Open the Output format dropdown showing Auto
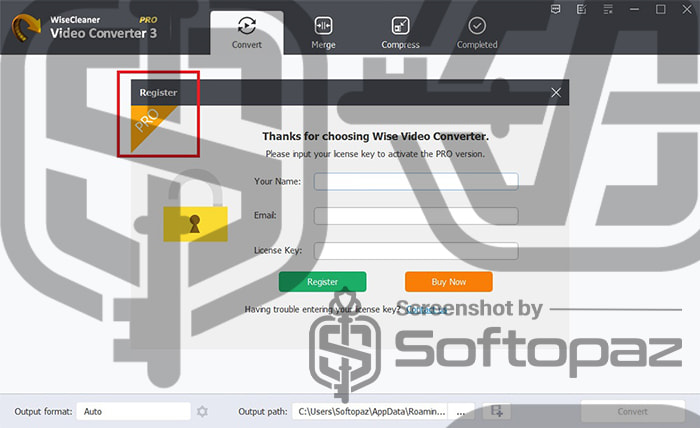700x428 pixels. click(x=133, y=411)
